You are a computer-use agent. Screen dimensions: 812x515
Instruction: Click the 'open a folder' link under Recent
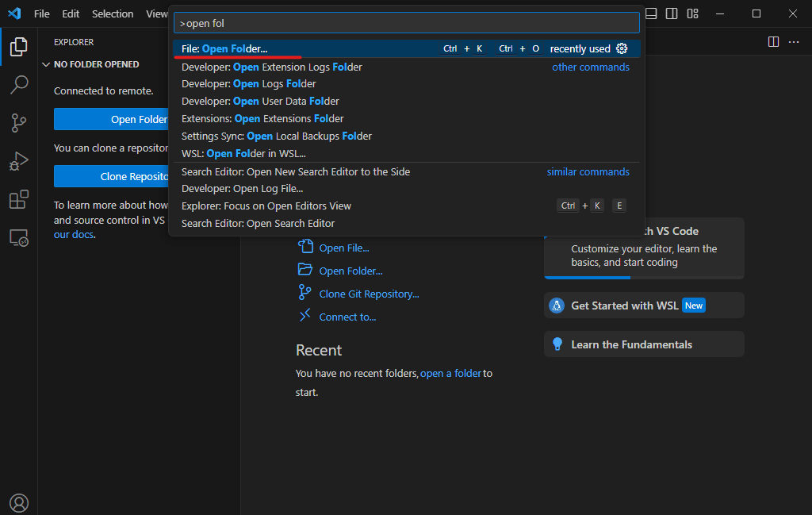point(450,373)
